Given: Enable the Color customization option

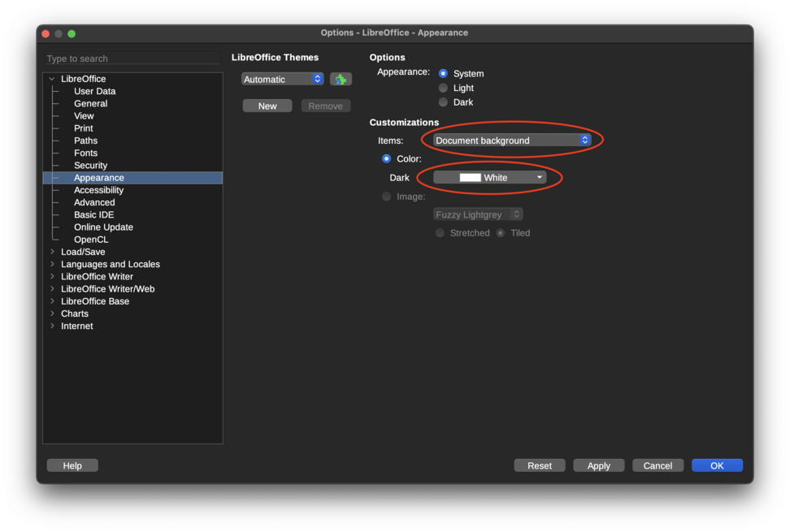Looking at the screenshot, I should coord(386,158).
